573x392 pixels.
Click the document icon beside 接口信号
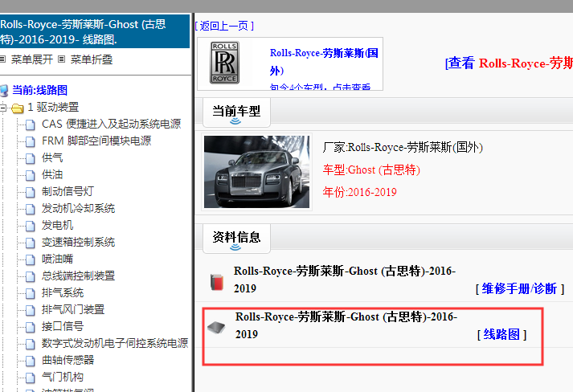31,327
